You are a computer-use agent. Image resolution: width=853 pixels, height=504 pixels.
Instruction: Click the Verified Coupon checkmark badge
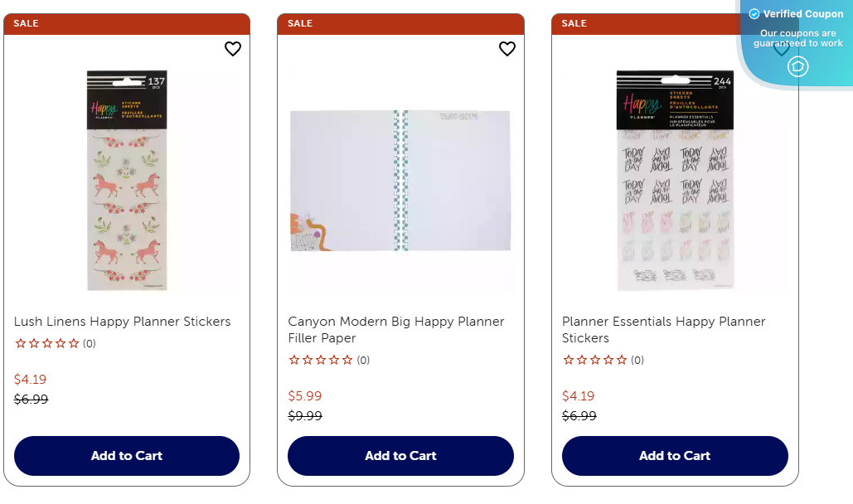point(754,13)
